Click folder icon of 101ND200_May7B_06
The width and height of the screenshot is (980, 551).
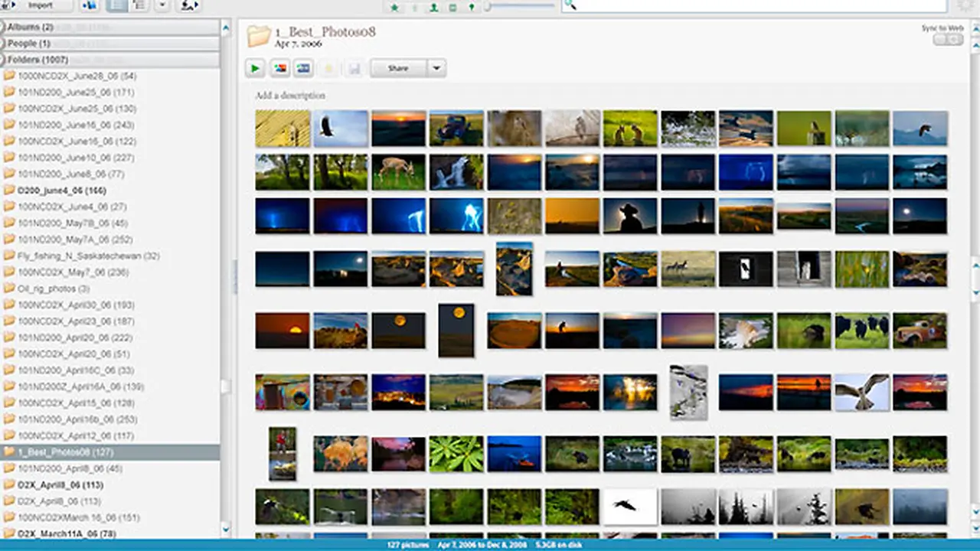(9, 223)
